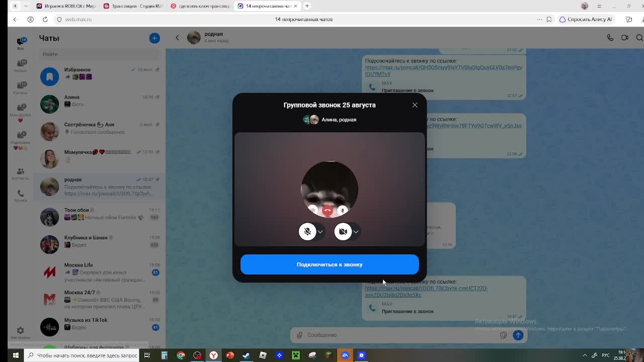The height and width of the screenshot is (362, 644).
Task: Click Подключиться к звонку button
Action: 330,264
